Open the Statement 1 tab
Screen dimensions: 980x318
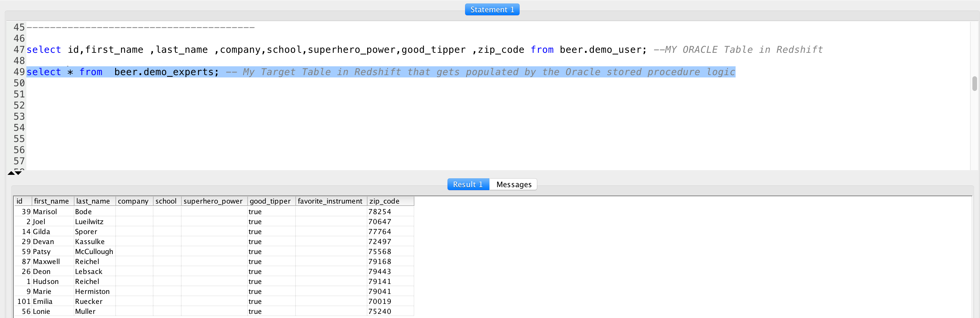(x=492, y=9)
